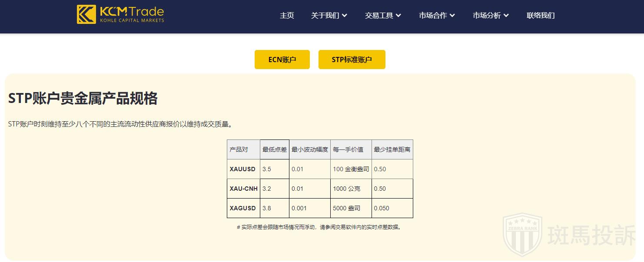Expand the 关于我们 dropdown menu

329,16
